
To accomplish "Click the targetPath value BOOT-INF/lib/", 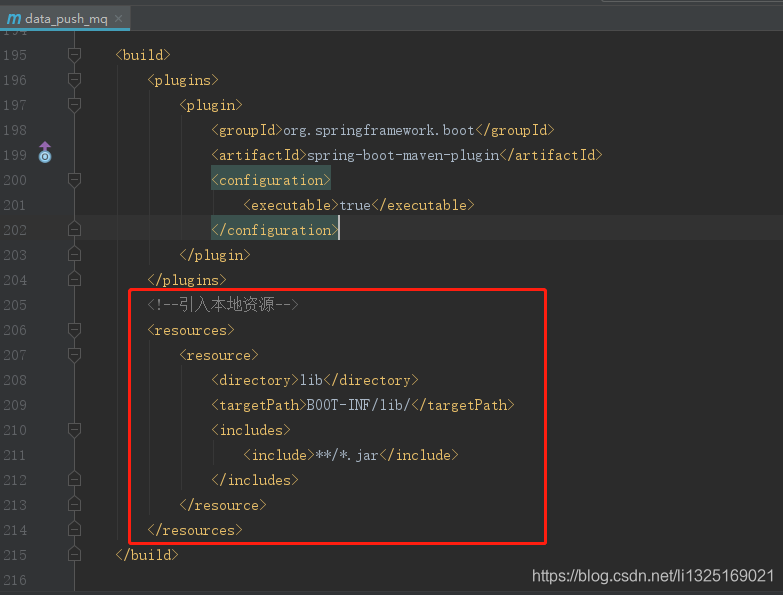I will tap(359, 405).
